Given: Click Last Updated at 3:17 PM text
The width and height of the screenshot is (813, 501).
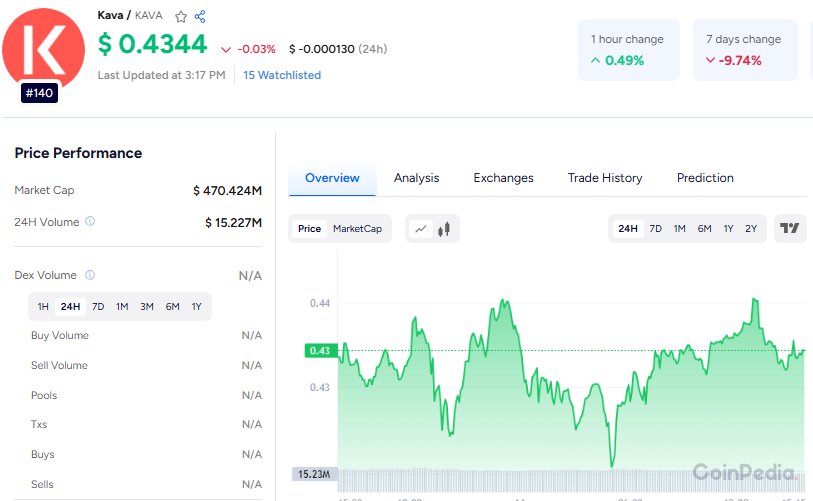Looking at the screenshot, I should coord(161,75).
